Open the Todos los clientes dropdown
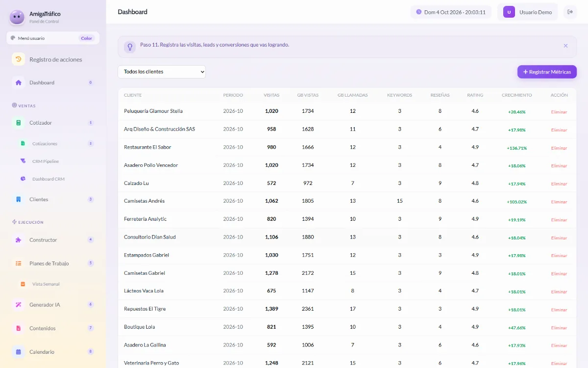588x368 pixels. [x=162, y=72]
